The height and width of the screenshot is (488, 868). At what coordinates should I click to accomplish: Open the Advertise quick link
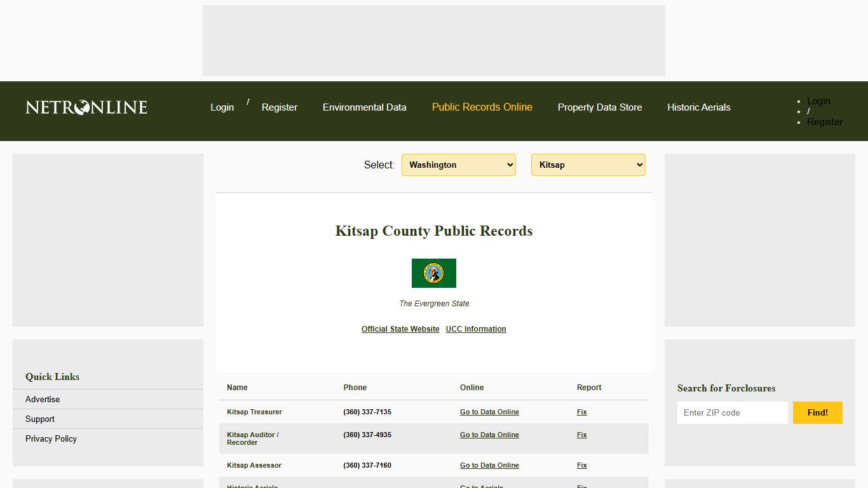(x=42, y=399)
